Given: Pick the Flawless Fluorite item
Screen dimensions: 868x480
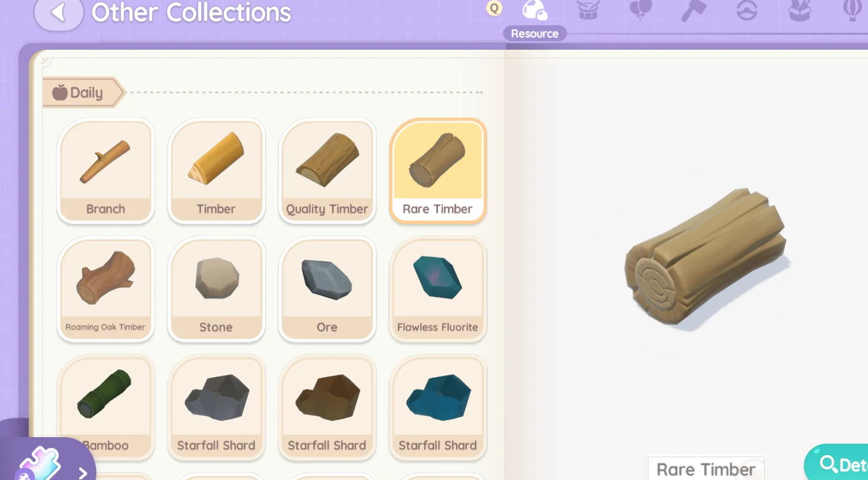Looking at the screenshot, I should point(437,289).
